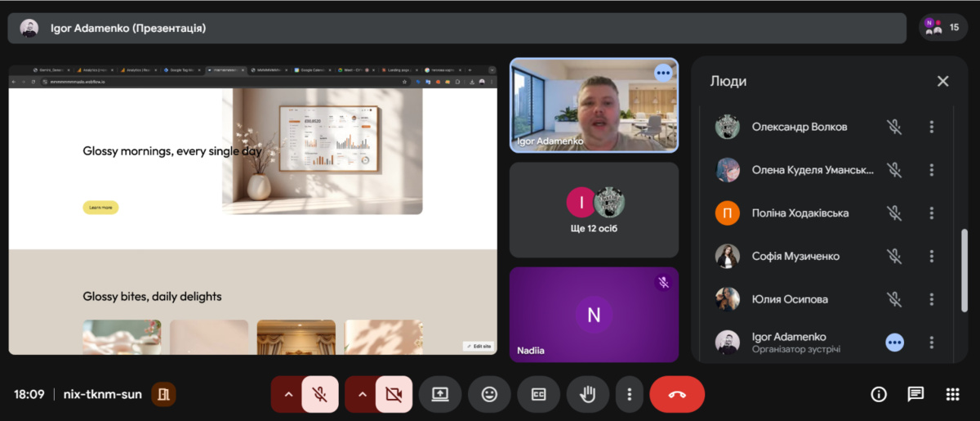Open the chat messages panel
Image resolution: width=980 pixels, height=421 pixels.
click(x=915, y=394)
